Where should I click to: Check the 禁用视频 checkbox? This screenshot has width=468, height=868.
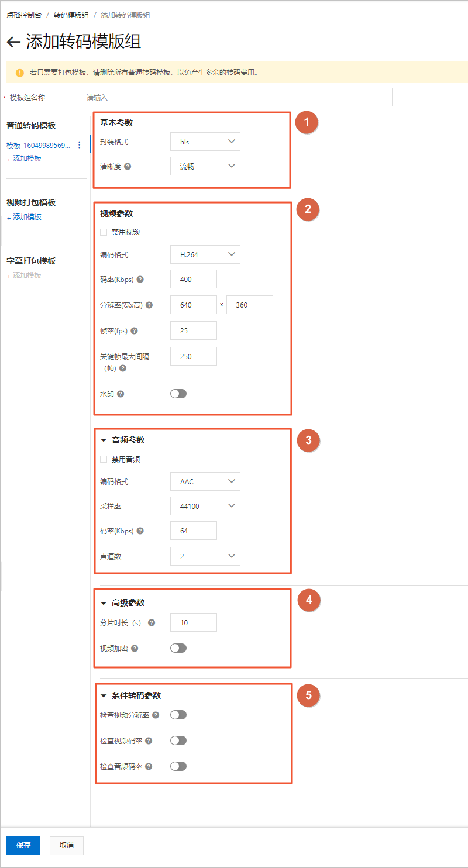click(104, 232)
